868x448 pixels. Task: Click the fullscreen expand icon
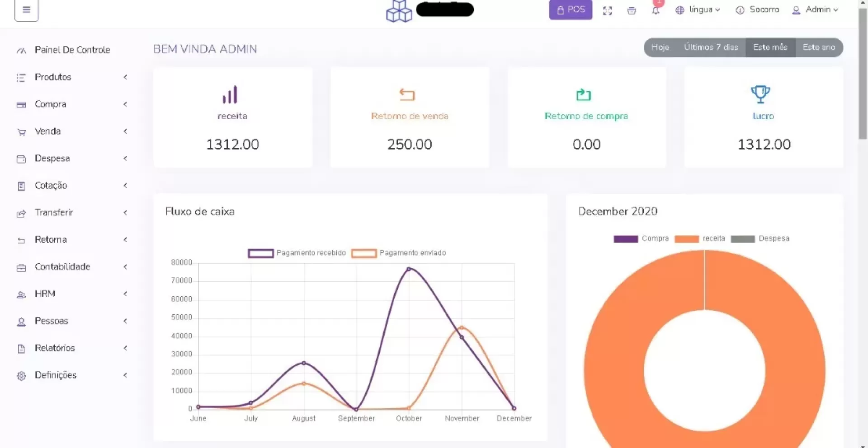pyautogui.click(x=607, y=11)
